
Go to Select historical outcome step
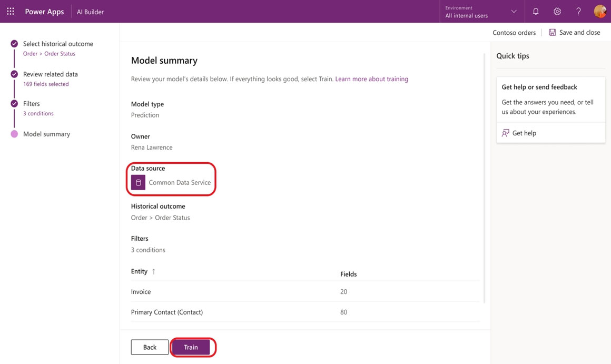click(58, 44)
